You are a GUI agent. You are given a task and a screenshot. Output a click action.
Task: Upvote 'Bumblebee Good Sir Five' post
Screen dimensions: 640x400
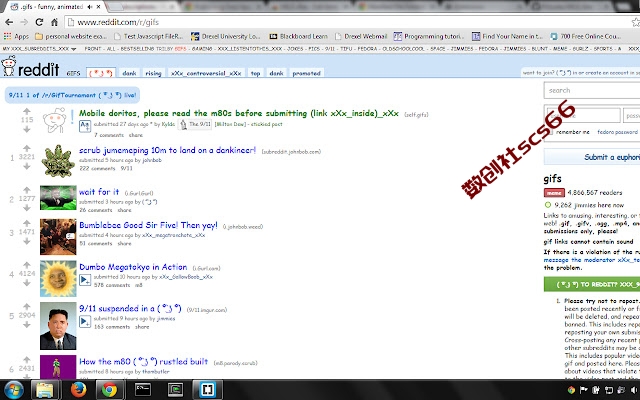click(x=27, y=223)
